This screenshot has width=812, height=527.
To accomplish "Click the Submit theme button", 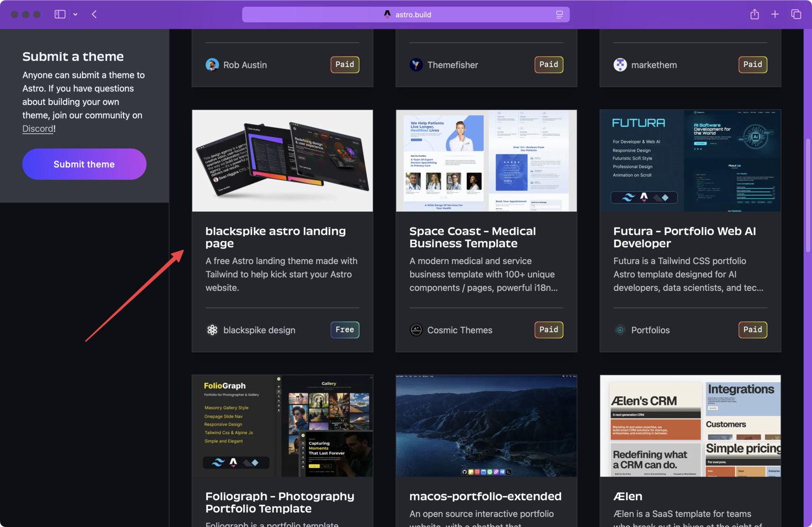I will click(x=84, y=164).
